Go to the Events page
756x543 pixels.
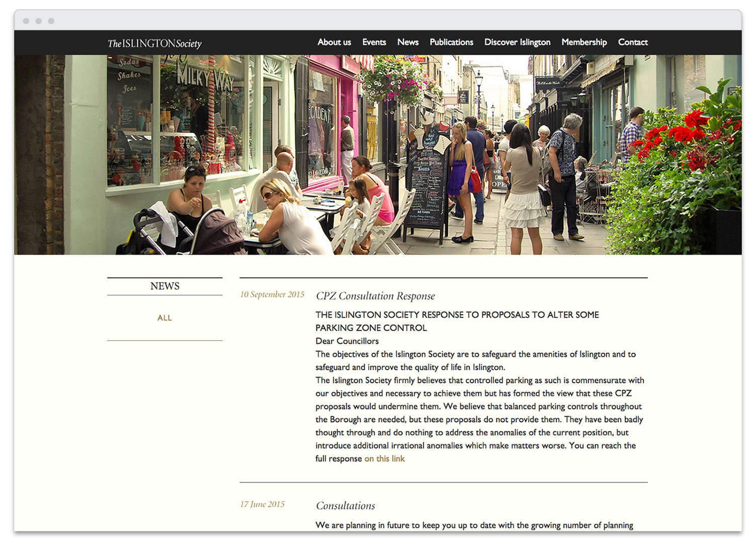tap(374, 42)
